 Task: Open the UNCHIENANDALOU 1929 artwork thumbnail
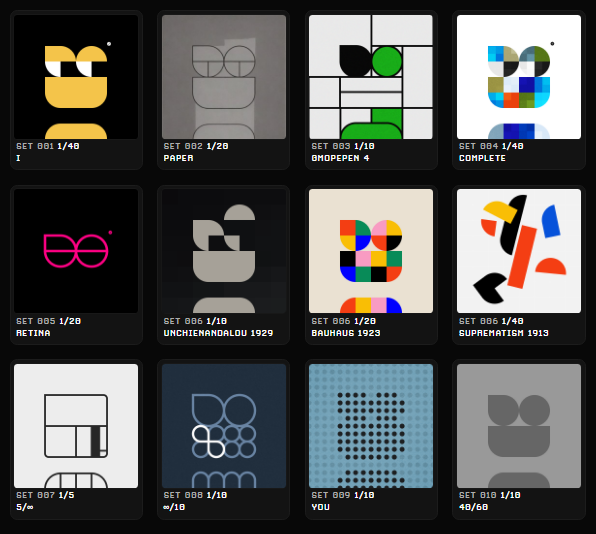[x=224, y=251]
